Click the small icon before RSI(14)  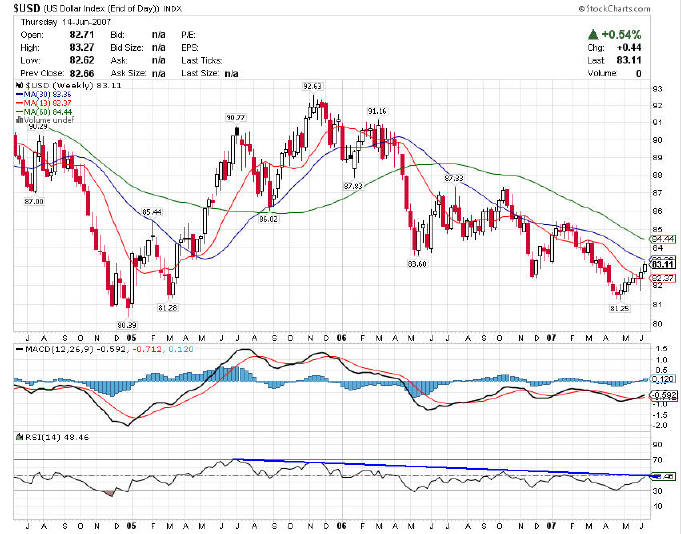point(19,437)
